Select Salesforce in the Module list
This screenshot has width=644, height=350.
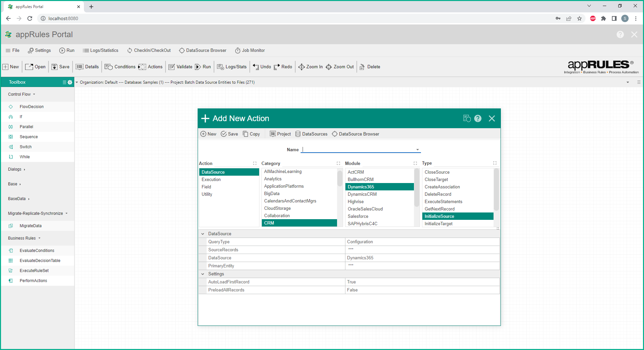pyautogui.click(x=358, y=216)
